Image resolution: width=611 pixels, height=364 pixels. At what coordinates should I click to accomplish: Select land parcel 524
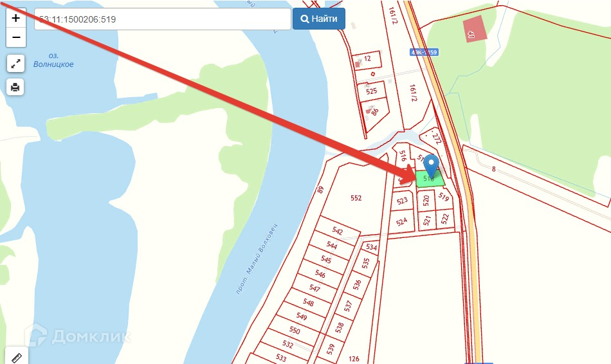click(x=402, y=222)
